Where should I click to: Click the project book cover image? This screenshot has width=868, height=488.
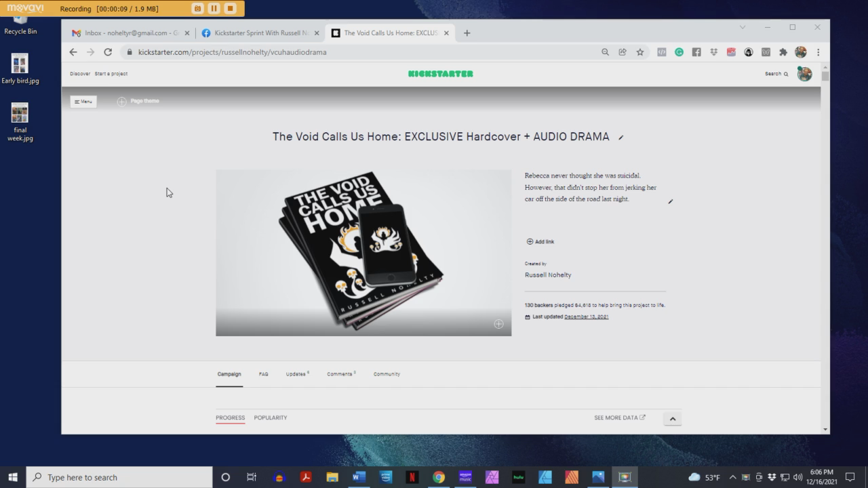[363, 253]
